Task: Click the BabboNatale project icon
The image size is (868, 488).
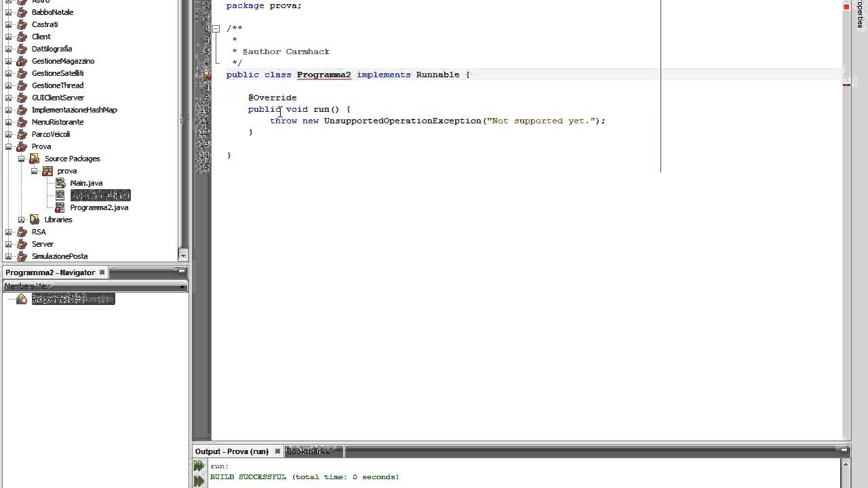Action: pyautogui.click(x=22, y=12)
